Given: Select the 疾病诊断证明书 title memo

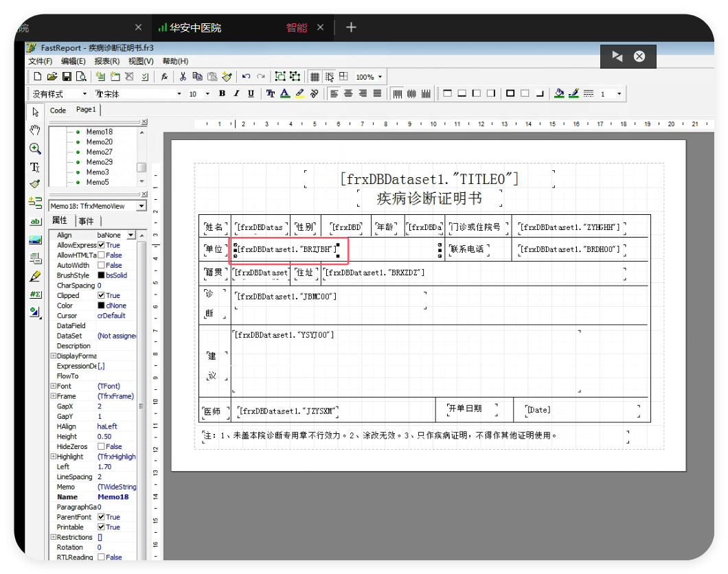Looking at the screenshot, I should pos(429,198).
